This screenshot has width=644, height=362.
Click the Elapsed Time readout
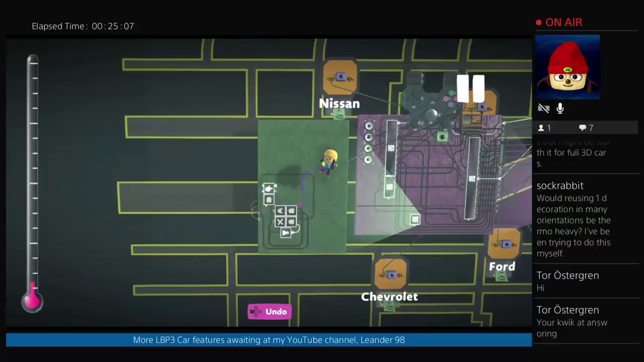pos(83,26)
